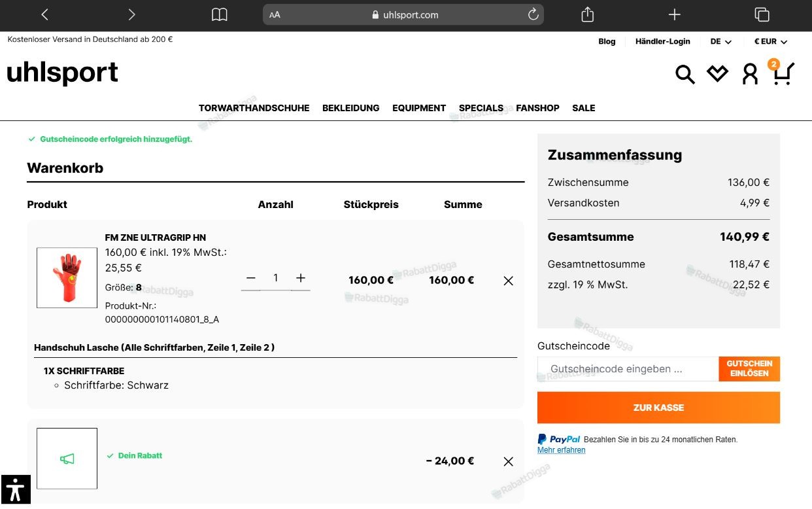Click the Gesamtnettosumme value 118,47 €
This screenshot has height=509, width=812.
point(749,264)
